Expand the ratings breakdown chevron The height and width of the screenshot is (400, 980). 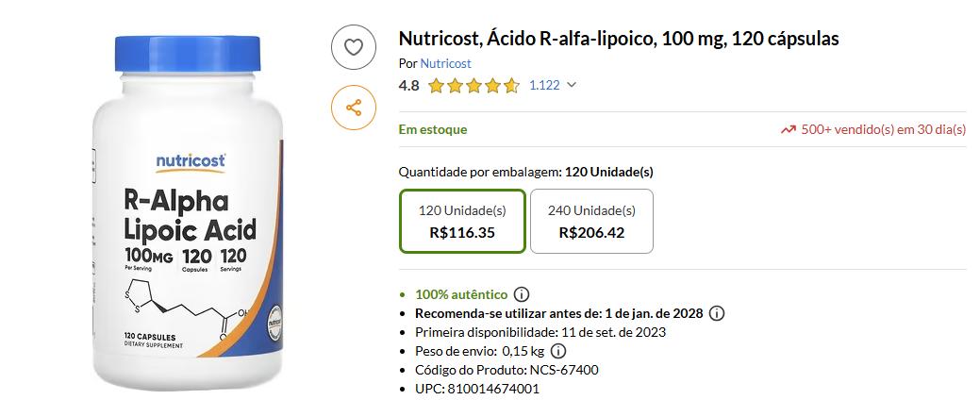click(571, 85)
